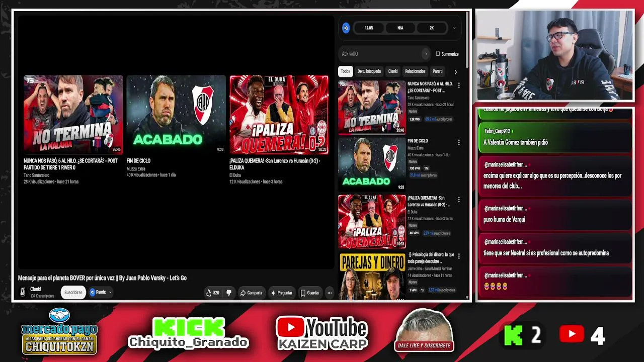Open options menu for '¡PALIZA QUEMERA!' sidebar video
Screen dimensions: 644x362
(x=459, y=200)
